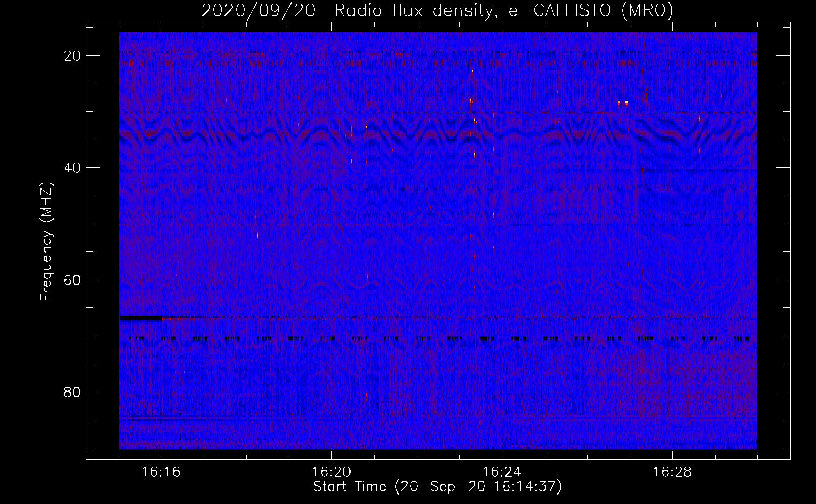Click the 80 MHz frequency tick label

click(x=72, y=392)
